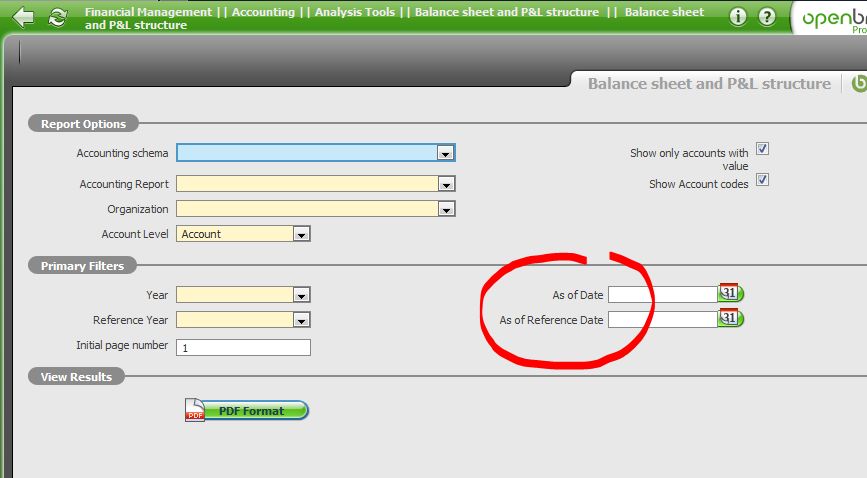Select the Balance sheet and P&L structure tab
867x478 pixels.
(x=709, y=84)
